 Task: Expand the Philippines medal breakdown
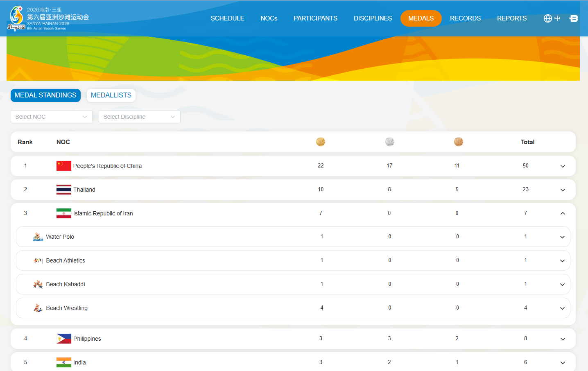(x=563, y=339)
